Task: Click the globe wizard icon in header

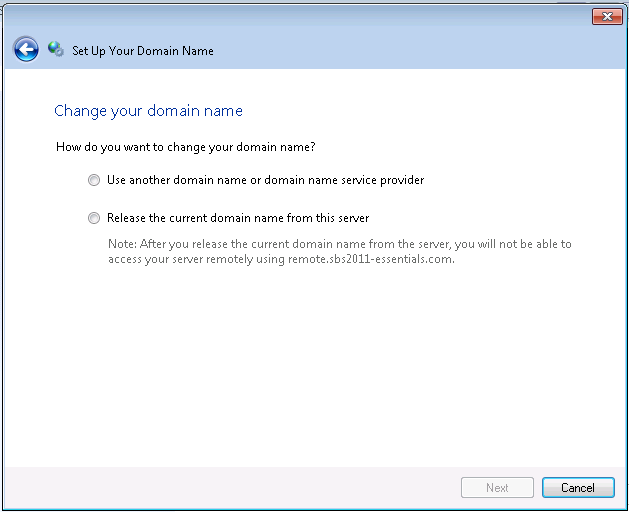Action: point(56,49)
